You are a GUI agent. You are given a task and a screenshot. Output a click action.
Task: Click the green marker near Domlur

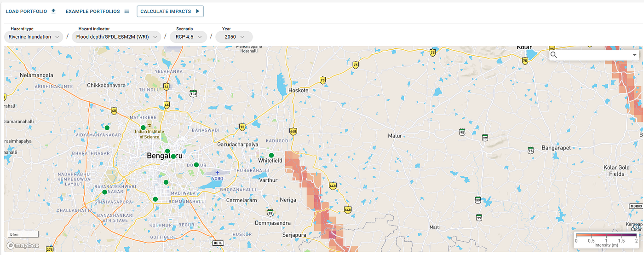[196, 165]
